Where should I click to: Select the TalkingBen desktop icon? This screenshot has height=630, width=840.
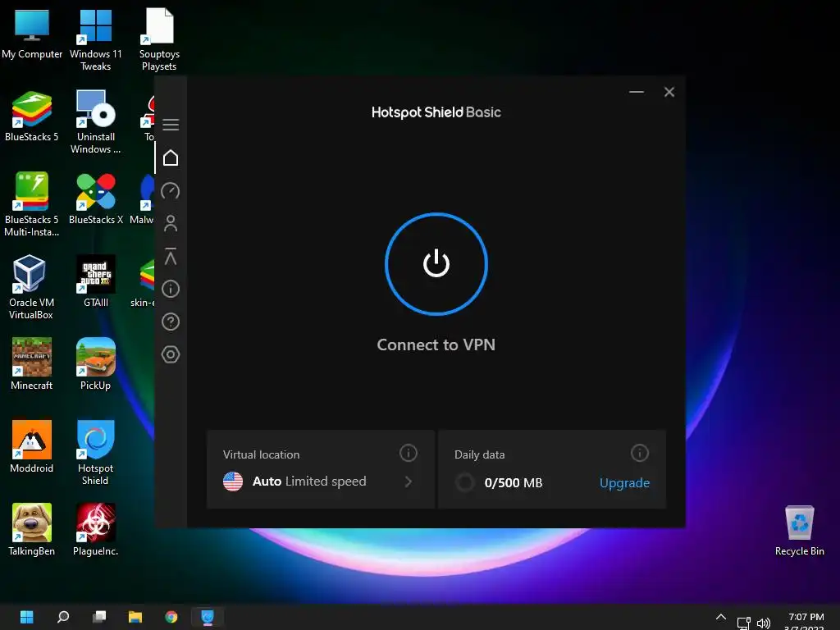coord(32,531)
